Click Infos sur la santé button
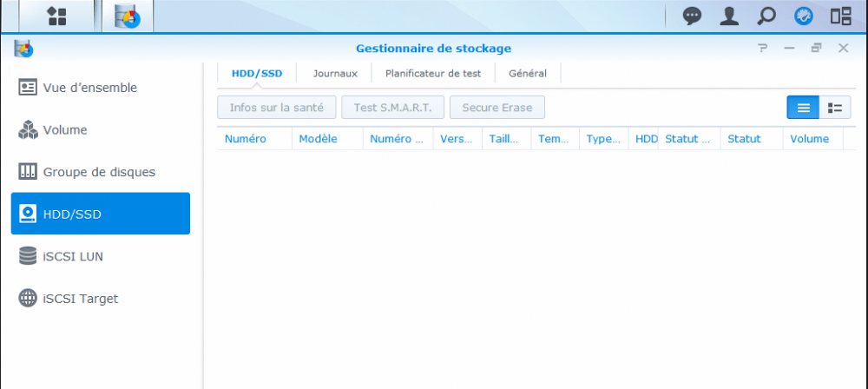The width and height of the screenshot is (868, 389). tap(277, 108)
